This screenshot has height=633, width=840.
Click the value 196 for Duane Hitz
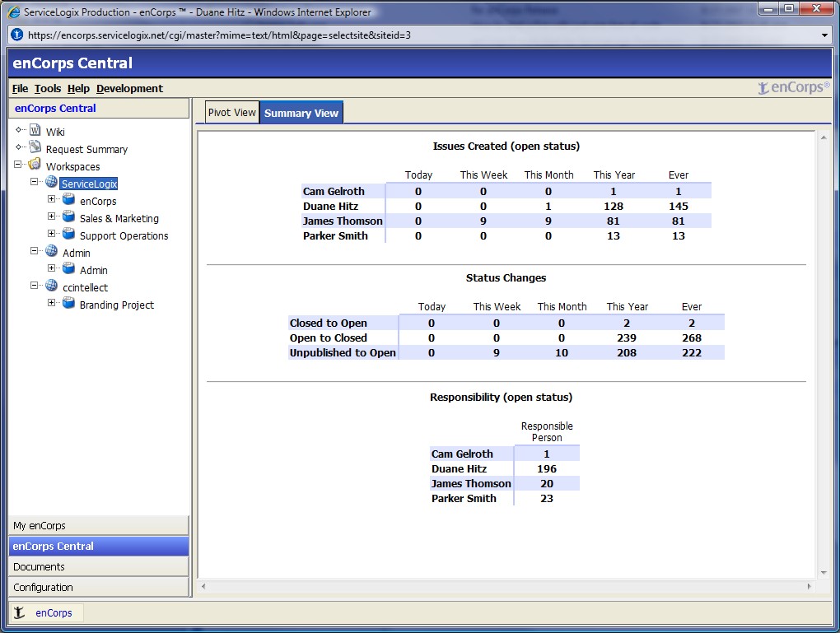click(547, 468)
